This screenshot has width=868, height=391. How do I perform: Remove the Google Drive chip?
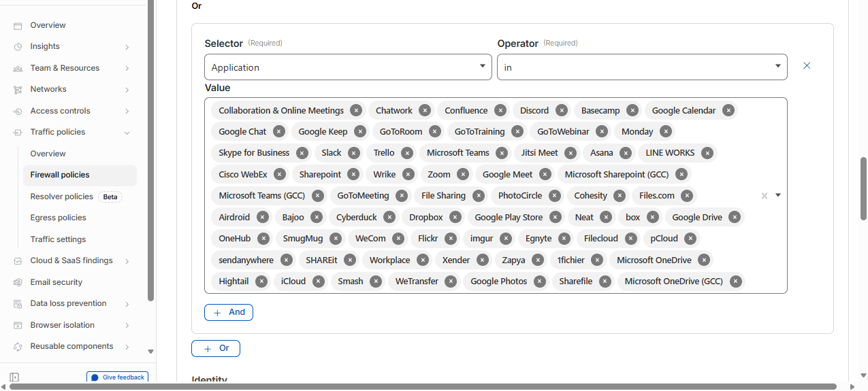click(x=735, y=217)
